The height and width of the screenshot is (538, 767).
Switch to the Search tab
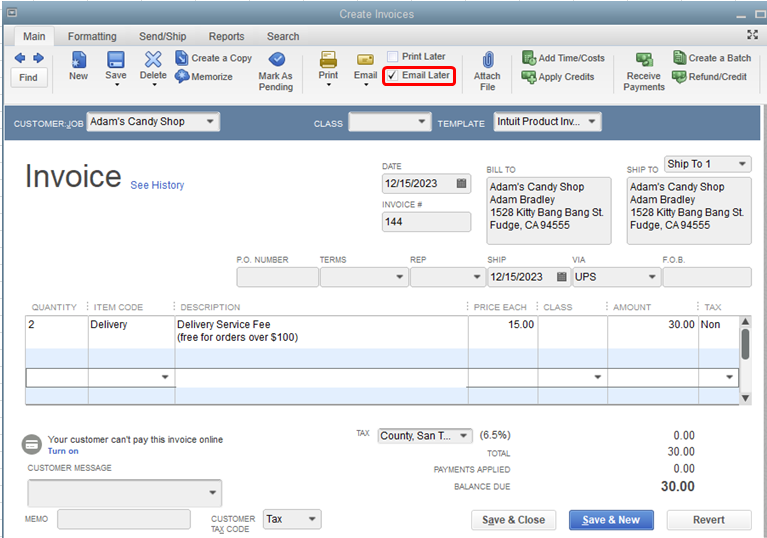283,36
